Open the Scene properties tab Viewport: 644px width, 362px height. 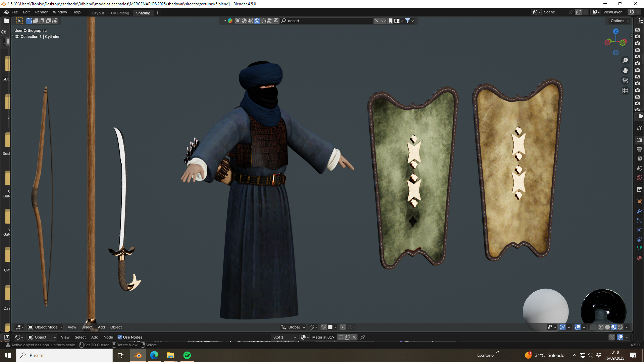[639, 168]
